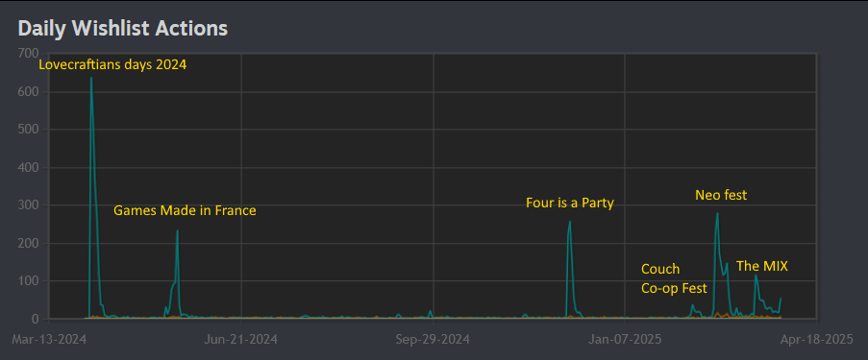The image size is (868, 360).
Task: Click the Jan-07-2025 x-axis date label
Action: point(625,339)
